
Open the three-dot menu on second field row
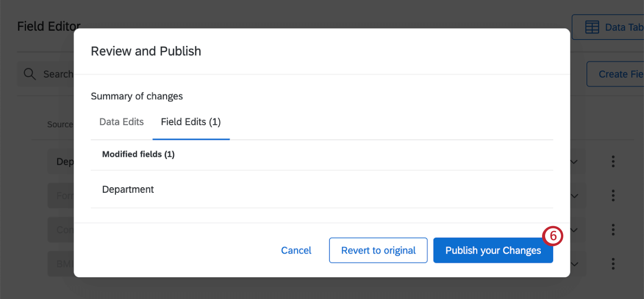[x=613, y=195]
